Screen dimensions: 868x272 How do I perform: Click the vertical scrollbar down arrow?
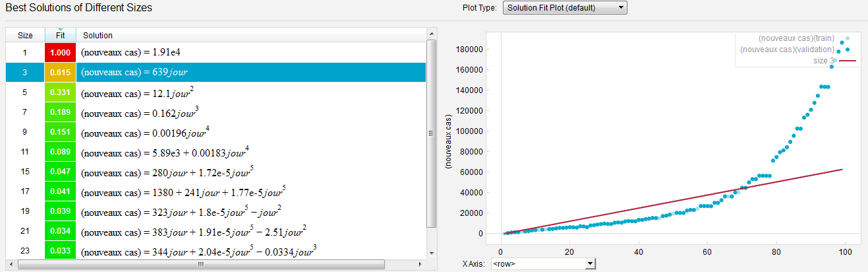coord(432,254)
